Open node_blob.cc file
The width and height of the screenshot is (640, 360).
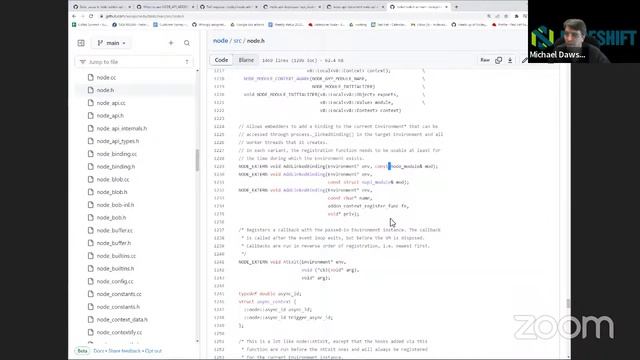click(113, 179)
